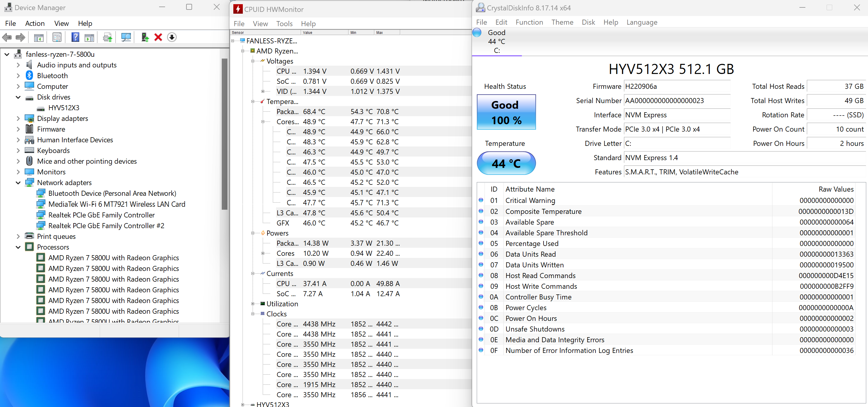
Task: Collapse the Temperatures section in HWMonitor
Action: tap(253, 102)
